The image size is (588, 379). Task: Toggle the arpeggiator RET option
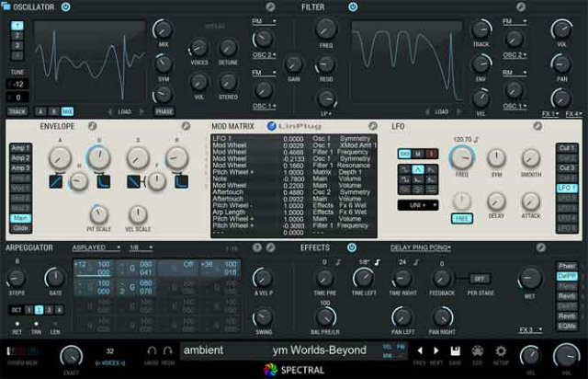(x=17, y=324)
